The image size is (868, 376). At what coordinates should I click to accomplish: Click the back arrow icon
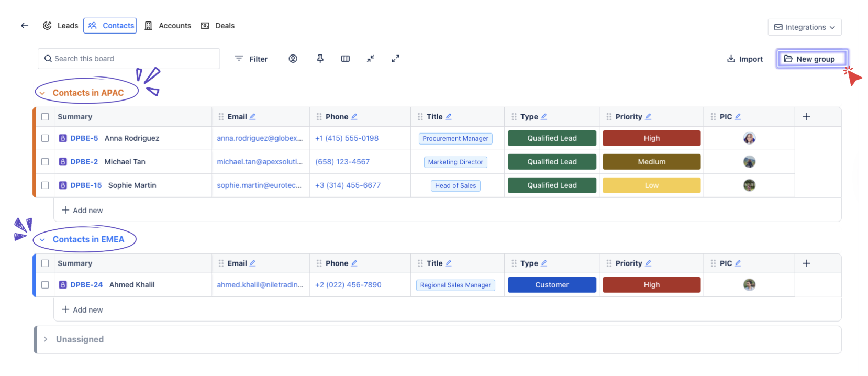[25, 26]
